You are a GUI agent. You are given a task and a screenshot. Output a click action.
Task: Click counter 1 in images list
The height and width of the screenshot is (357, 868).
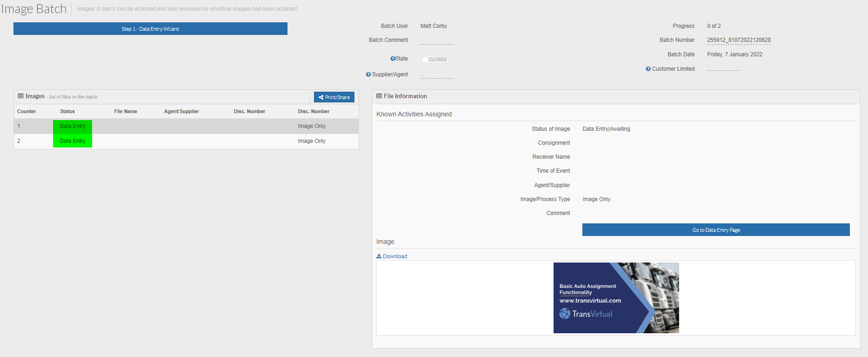[x=19, y=126]
